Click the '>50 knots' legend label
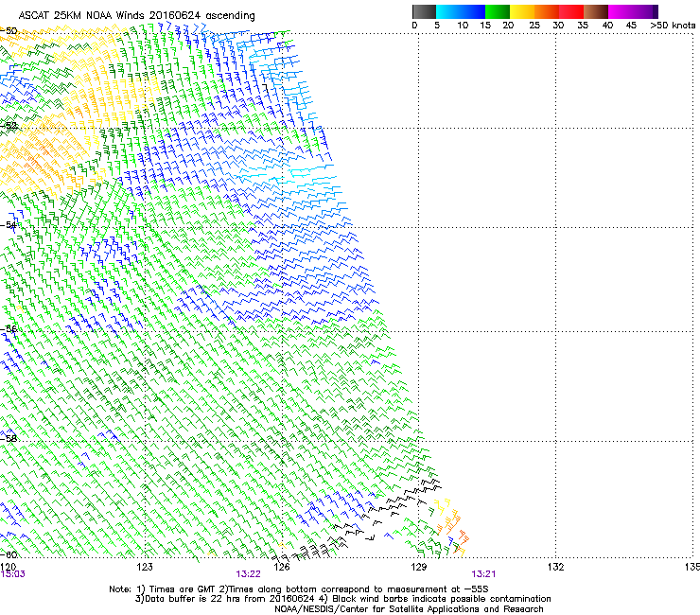The height and width of the screenshot is (615, 700). [673, 26]
